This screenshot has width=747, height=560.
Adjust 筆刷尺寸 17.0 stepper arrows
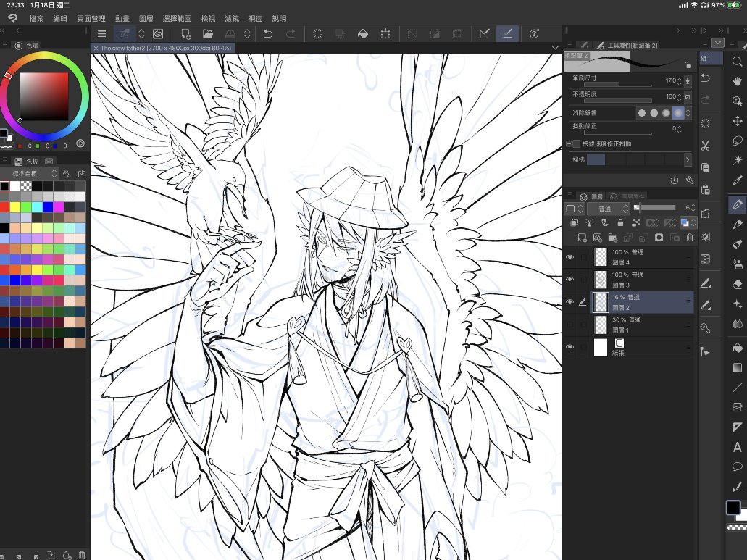pyautogui.click(x=680, y=81)
